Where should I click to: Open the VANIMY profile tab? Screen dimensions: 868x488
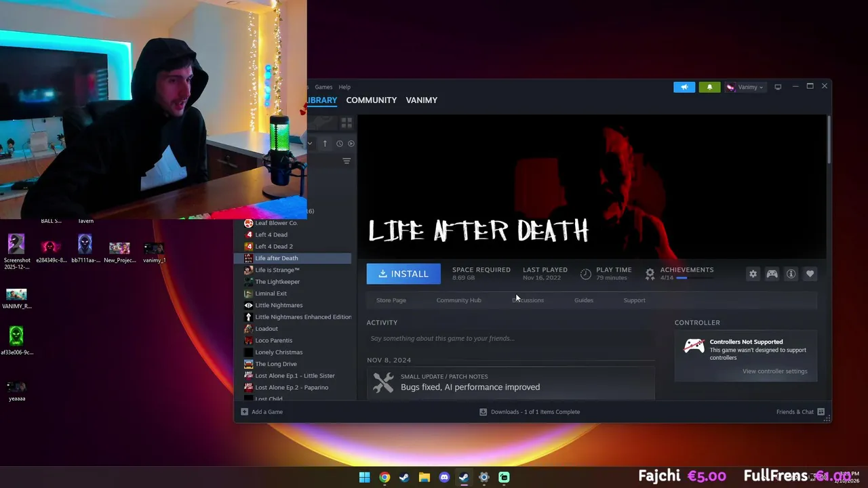point(421,100)
